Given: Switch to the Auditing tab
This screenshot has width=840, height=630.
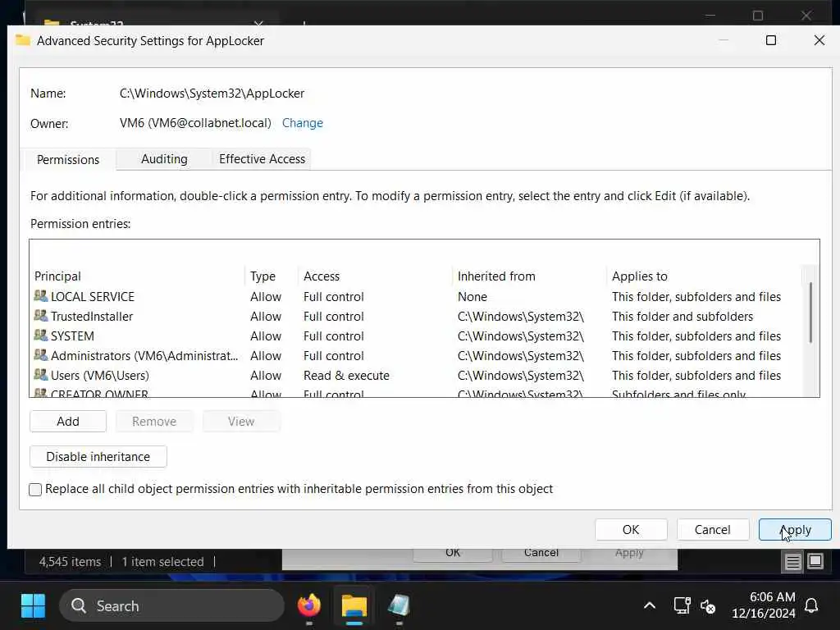Looking at the screenshot, I should [164, 159].
